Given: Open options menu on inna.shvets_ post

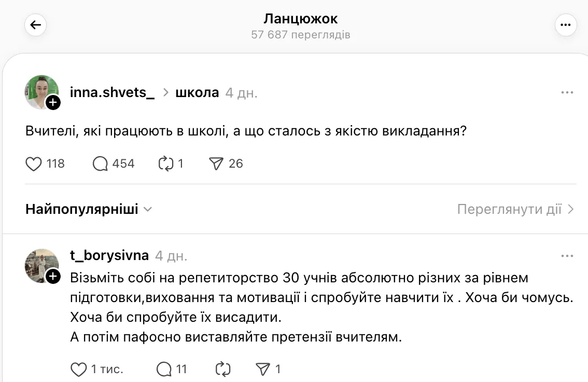Looking at the screenshot, I should [568, 92].
